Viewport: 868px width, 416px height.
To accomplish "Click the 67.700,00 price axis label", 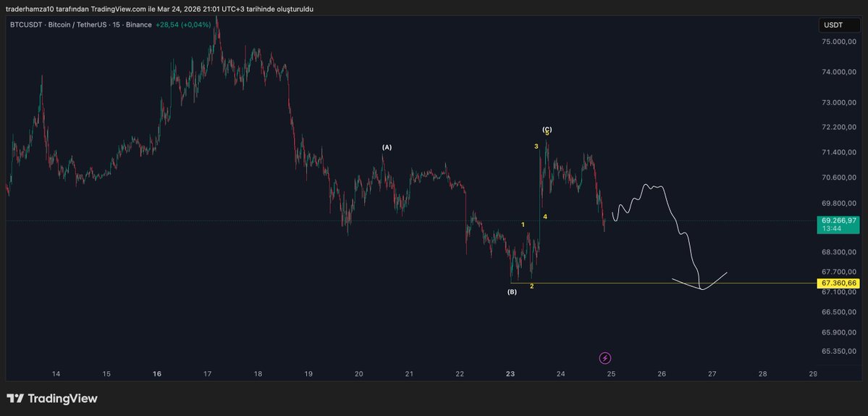I will [x=840, y=272].
